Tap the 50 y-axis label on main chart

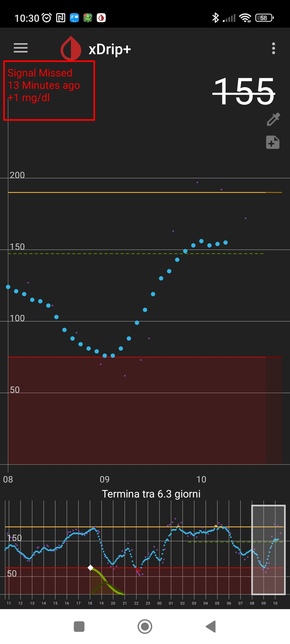(x=15, y=390)
